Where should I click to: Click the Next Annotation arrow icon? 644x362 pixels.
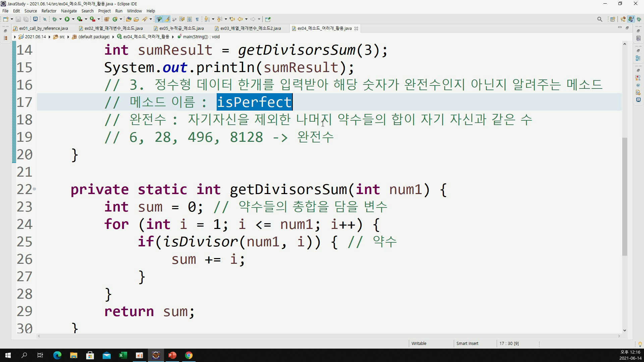pyautogui.click(x=207, y=19)
